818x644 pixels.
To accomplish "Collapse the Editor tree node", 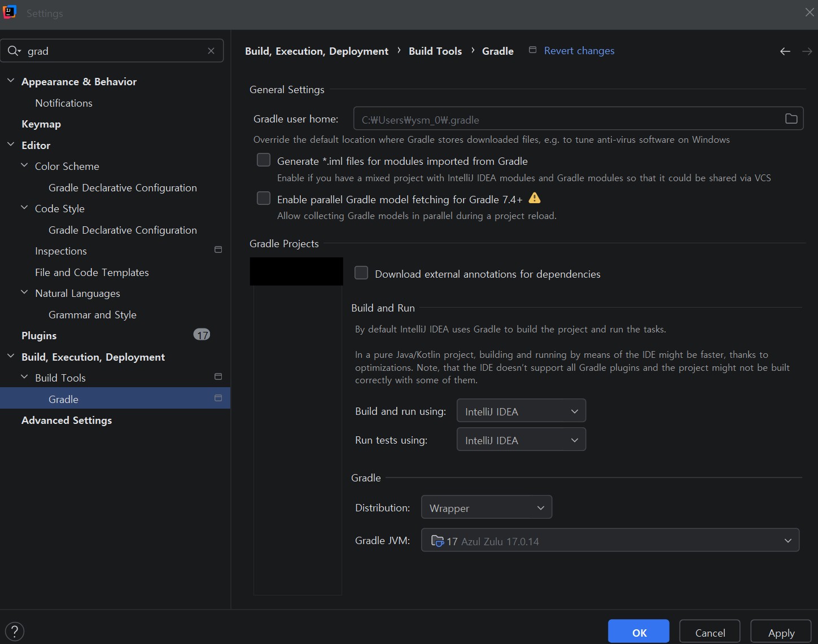I will click(x=11, y=144).
